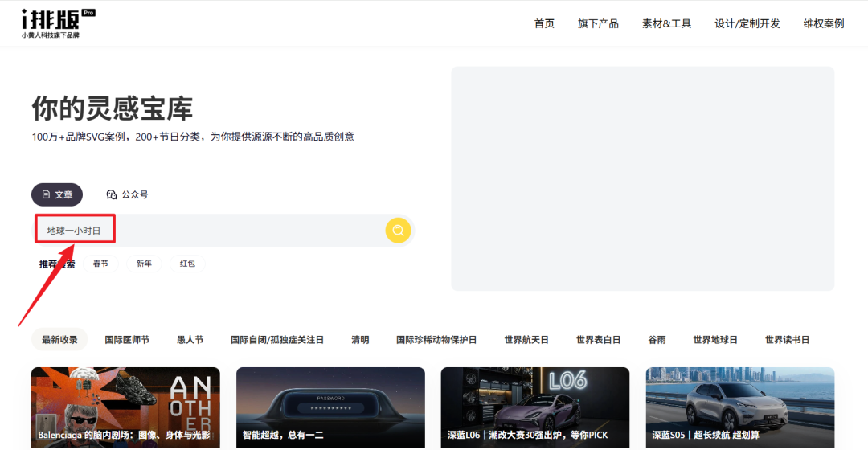868x450 pixels.
Task: Open the 素材&工具 menu
Action: coord(666,23)
